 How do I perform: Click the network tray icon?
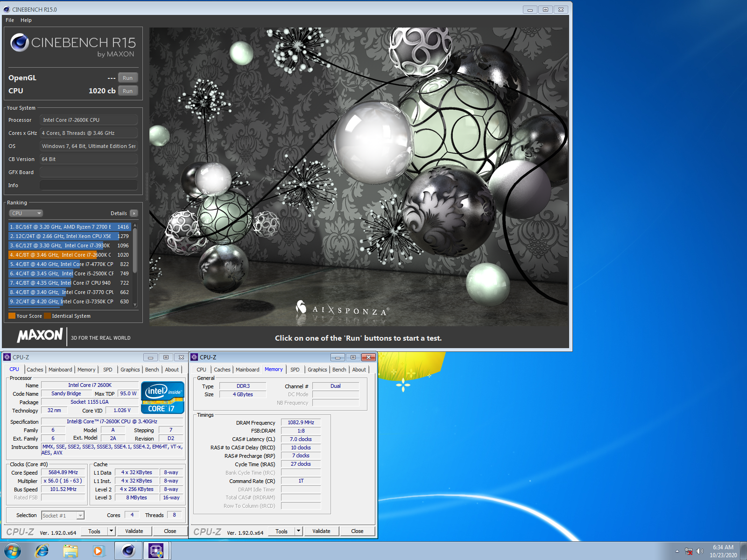[x=689, y=551]
